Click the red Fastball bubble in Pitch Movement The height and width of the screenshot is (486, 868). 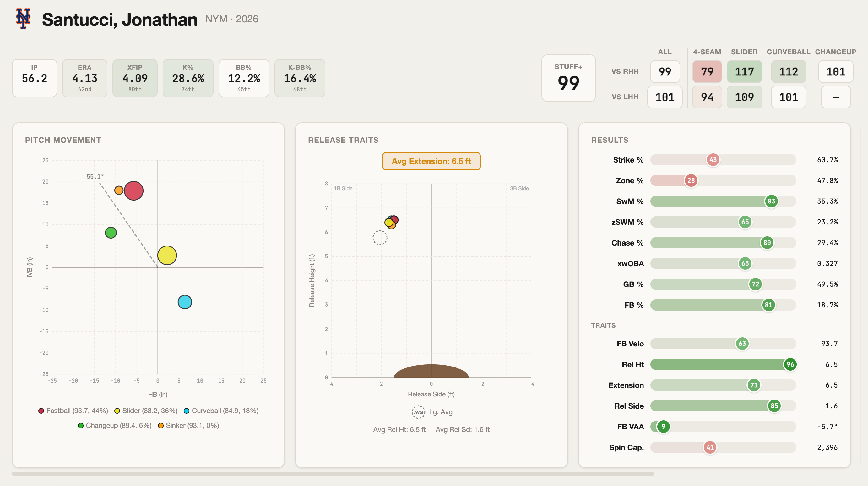click(134, 191)
